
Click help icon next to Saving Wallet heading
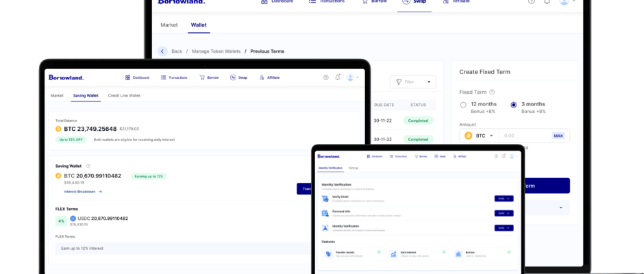88,166
